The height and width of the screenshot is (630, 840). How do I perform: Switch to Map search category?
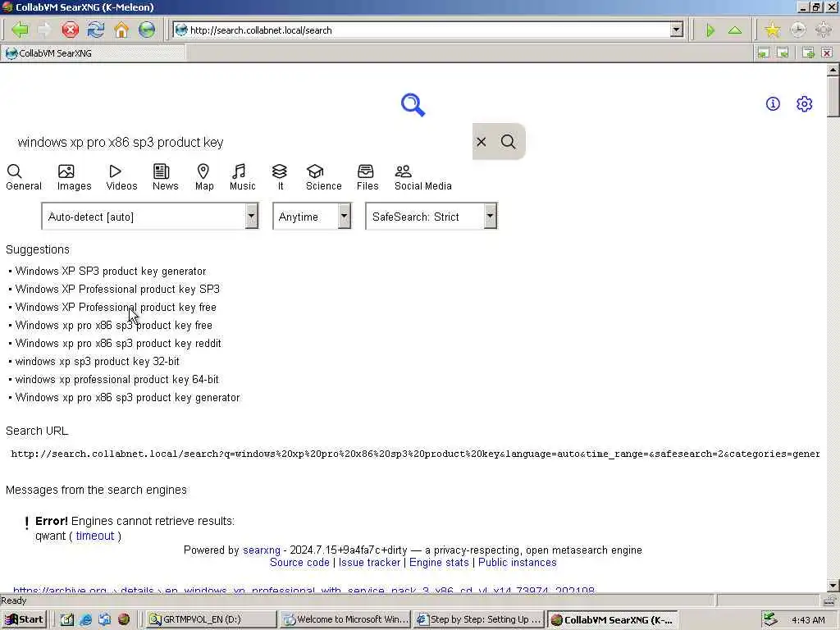pos(204,177)
